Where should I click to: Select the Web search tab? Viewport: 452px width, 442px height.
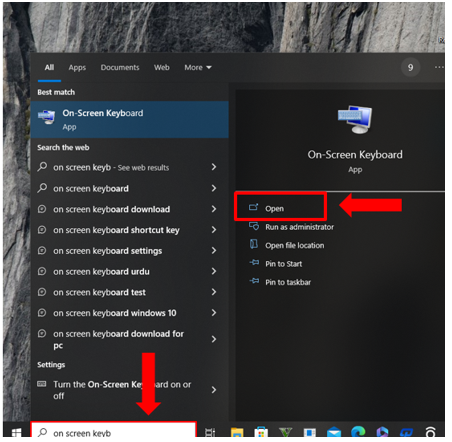pos(162,68)
